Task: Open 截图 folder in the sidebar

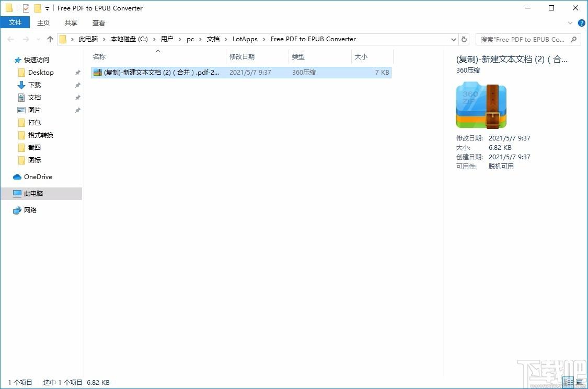Action: (x=34, y=148)
